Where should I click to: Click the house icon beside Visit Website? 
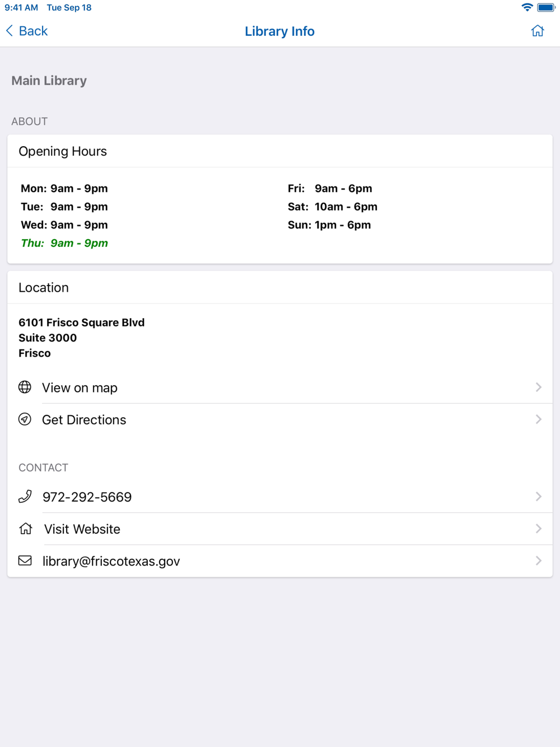tap(25, 529)
